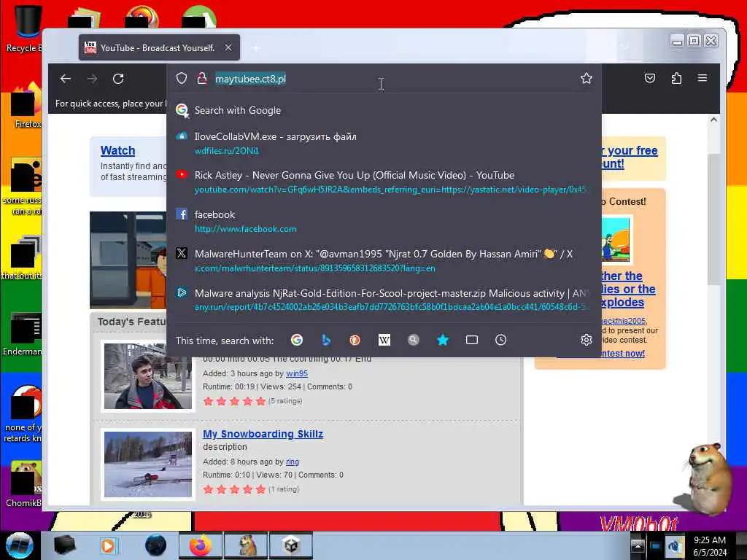Select the Firefox desktop shortcut
Screen dimensions: 747x560
(26, 106)
